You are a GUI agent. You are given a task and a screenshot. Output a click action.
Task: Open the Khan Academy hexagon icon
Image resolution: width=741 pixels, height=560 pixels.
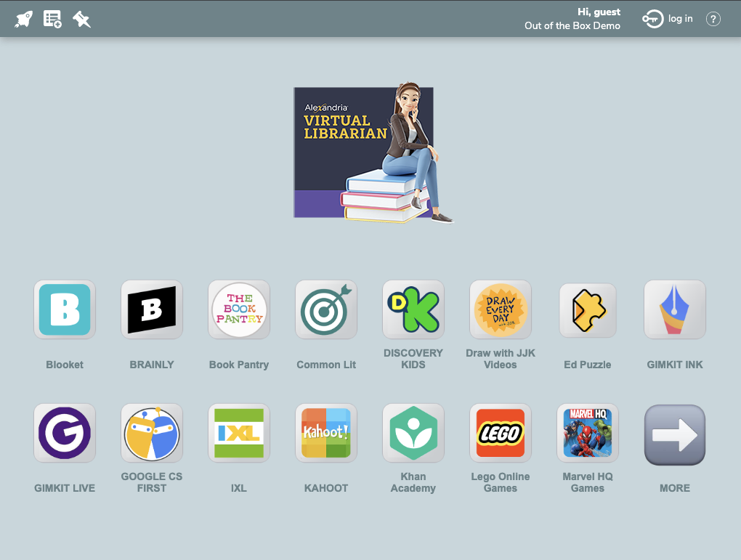tap(413, 433)
